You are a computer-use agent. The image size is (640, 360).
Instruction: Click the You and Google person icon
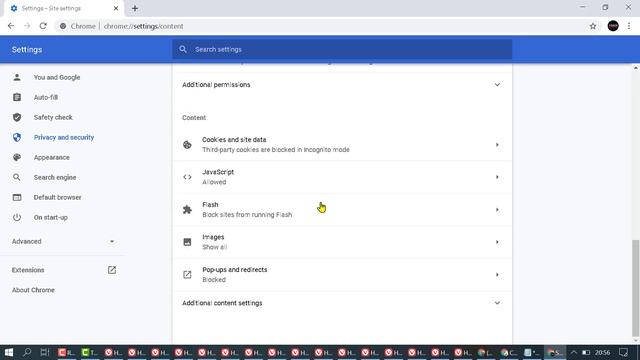pyautogui.click(x=17, y=77)
